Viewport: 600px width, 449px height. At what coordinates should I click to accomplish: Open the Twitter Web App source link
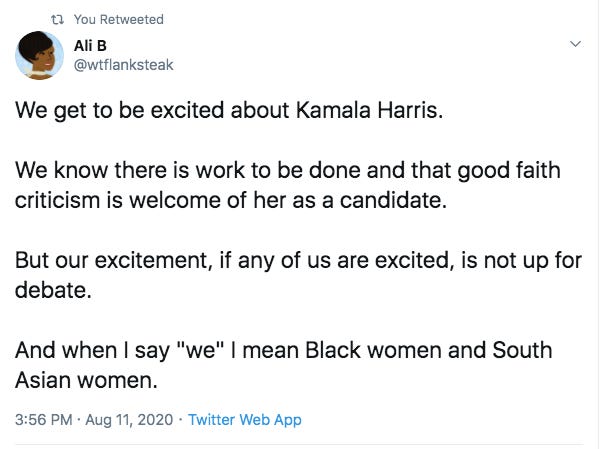pos(245,420)
